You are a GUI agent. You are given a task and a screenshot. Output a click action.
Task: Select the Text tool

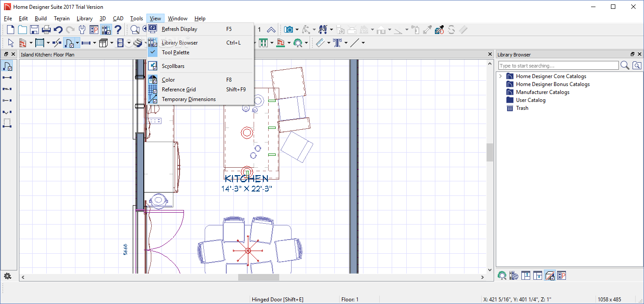coord(338,42)
